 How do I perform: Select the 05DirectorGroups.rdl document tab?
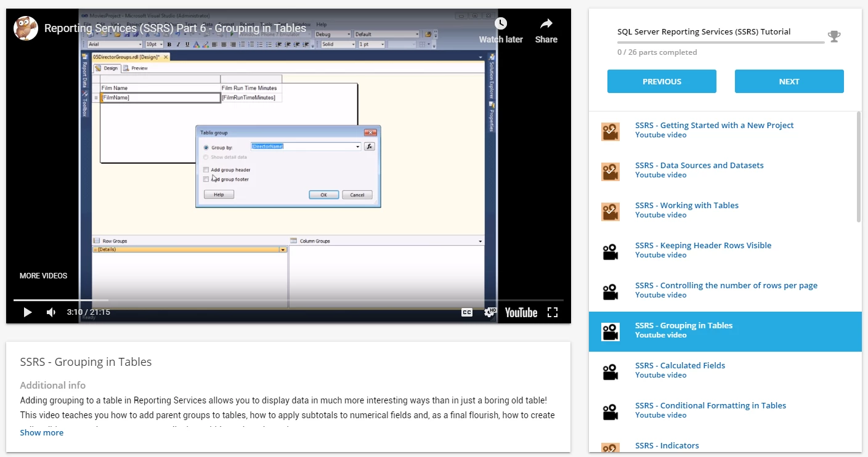coord(130,57)
